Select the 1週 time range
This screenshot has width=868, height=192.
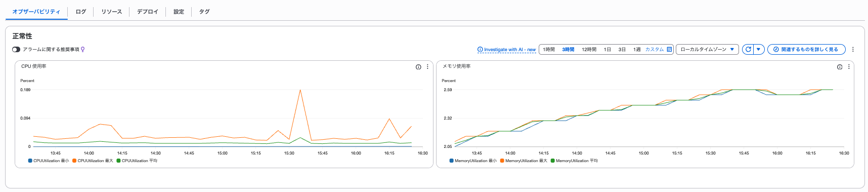[x=637, y=50]
